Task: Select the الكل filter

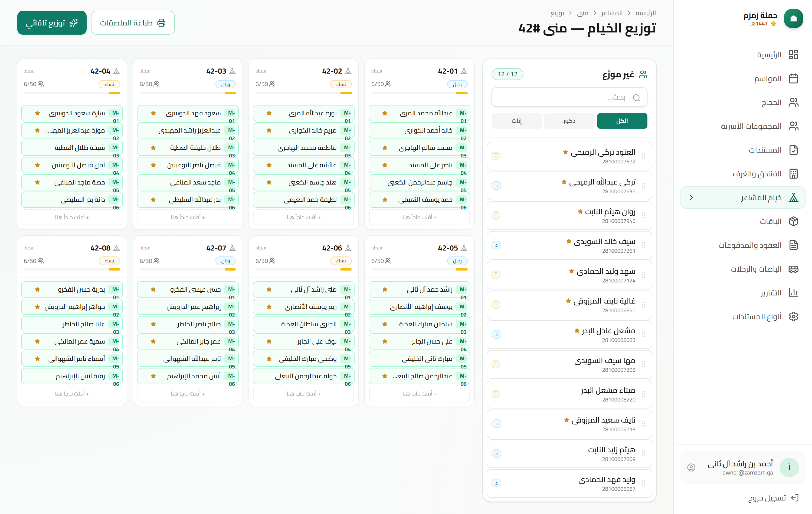Action: pyautogui.click(x=622, y=121)
